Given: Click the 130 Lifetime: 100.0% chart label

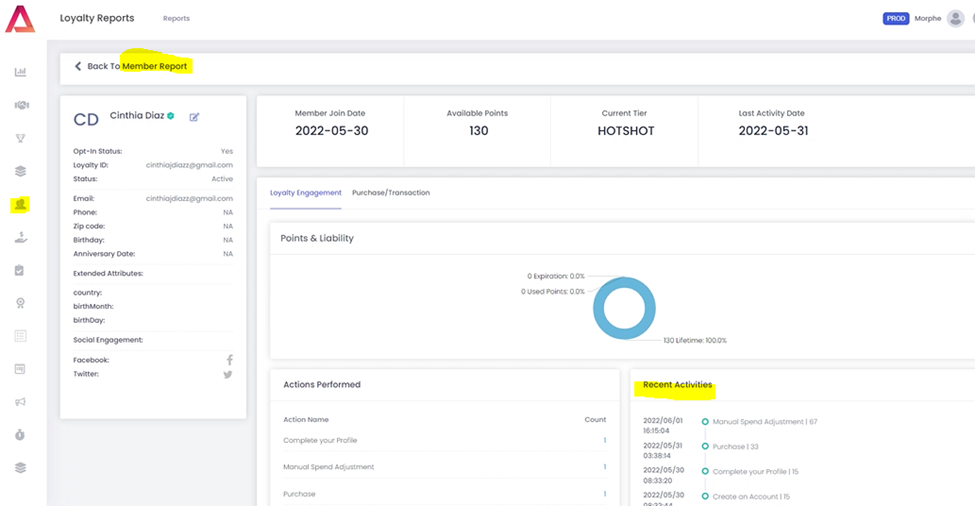Looking at the screenshot, I should tap(695, 341).
